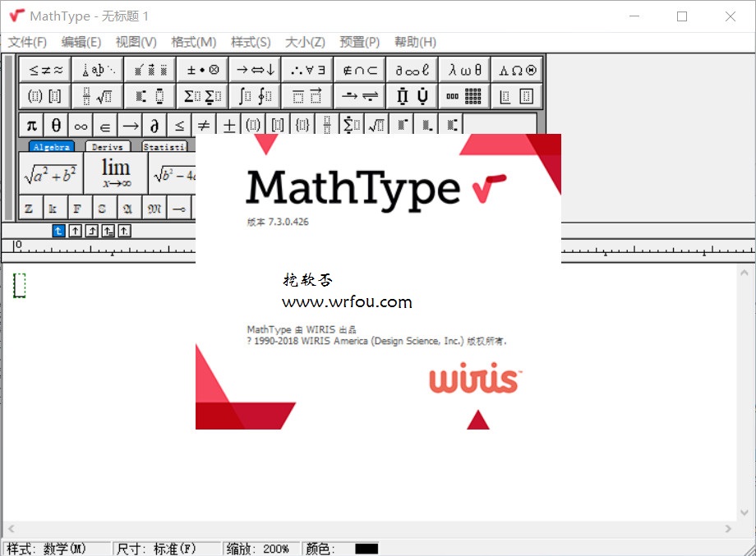The height and width of the screenshot is (556, 756).
Task: Open the integral templates palette
Action: coord(256,96)
